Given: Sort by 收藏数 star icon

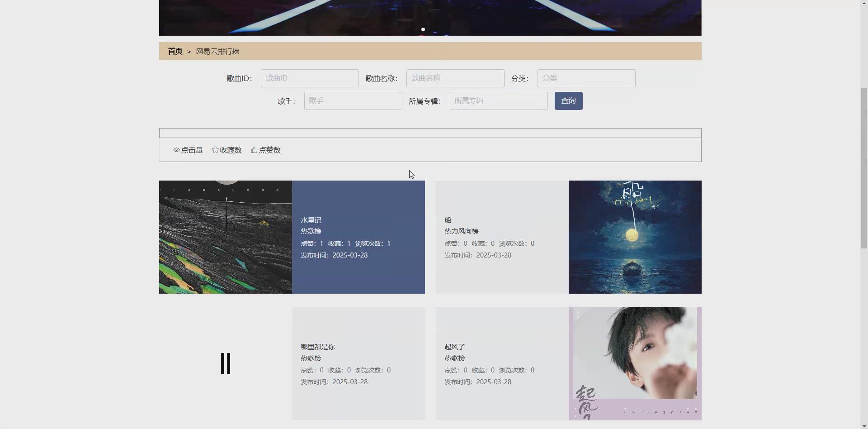Looking at the screenshot, I should pos(215,150).
